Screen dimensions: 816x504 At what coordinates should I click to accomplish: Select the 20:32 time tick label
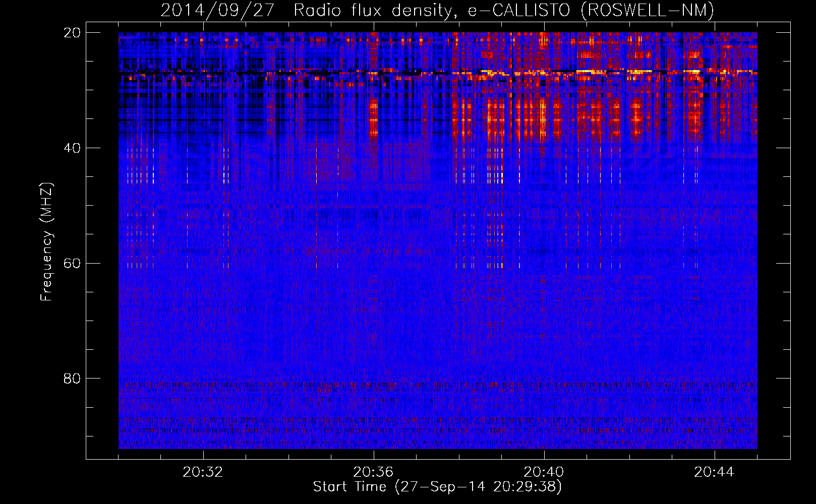click(x=203, y=472)
